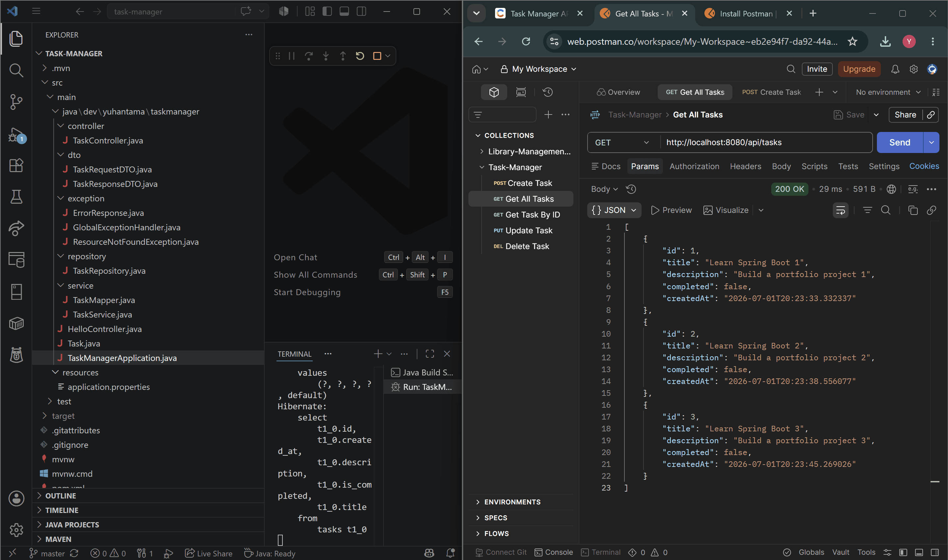Open browser downloads icon
Viewport: 948px width, 560px height.
(x=885, y=41)
